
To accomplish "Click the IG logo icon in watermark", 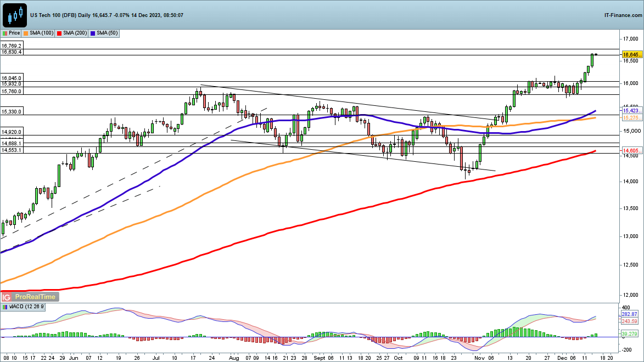I will pyautogui.click(x=6, y=297).
